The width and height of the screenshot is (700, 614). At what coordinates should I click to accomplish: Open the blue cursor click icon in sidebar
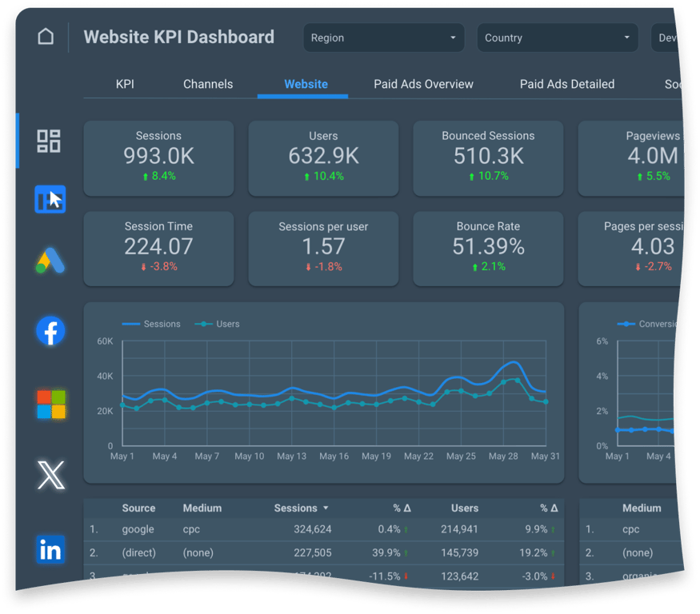[50, 199]
